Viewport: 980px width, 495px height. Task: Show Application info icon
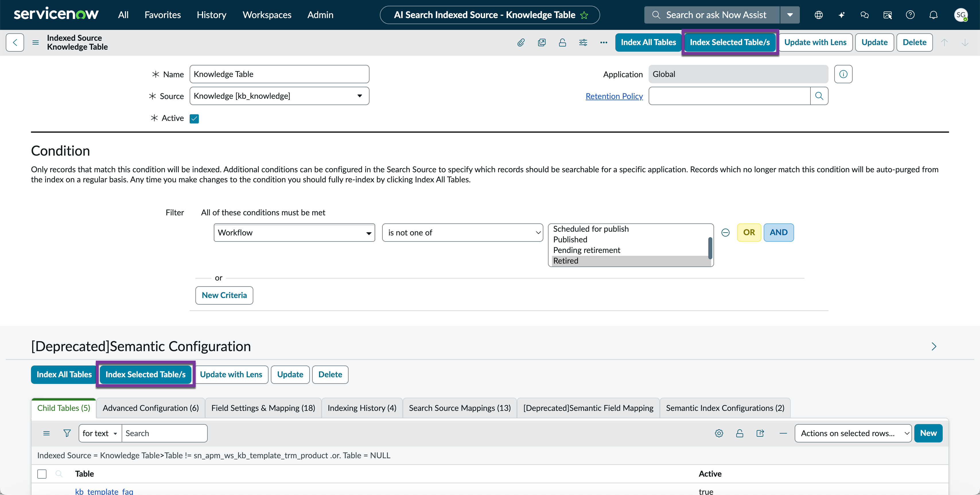[x=843, y=74]
